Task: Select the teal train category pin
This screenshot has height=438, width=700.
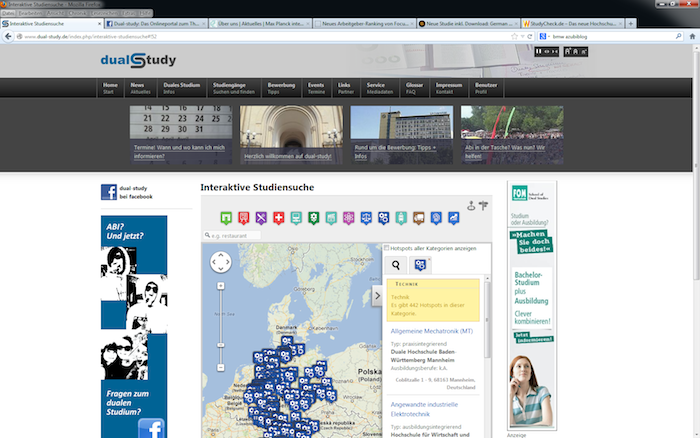Action: click(x=401, y=218)
